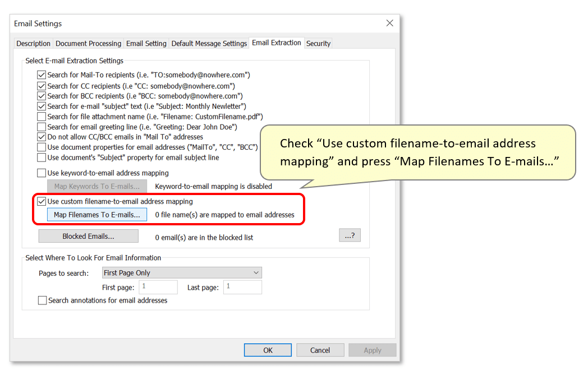Click the 0 file name(s) are mapped text
Image resolution: width=588 pixels, height=375 pixels.
(224, 215)
